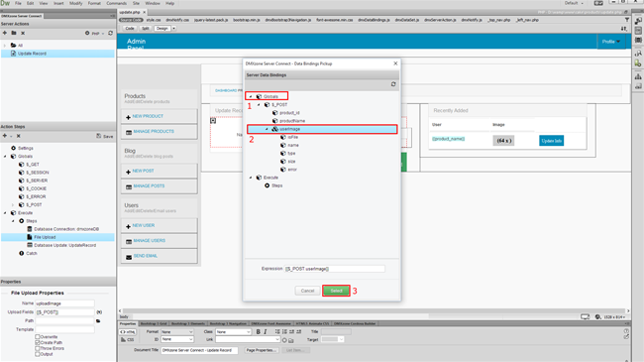Open the Site menu
Screen dimensions: 644x362
click(136, 3)
